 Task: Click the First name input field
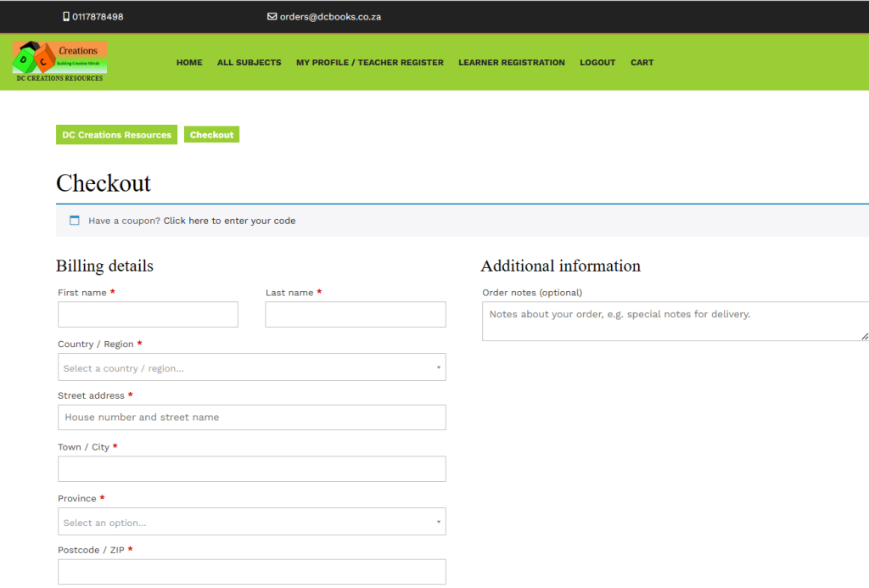tap(148, 314)
